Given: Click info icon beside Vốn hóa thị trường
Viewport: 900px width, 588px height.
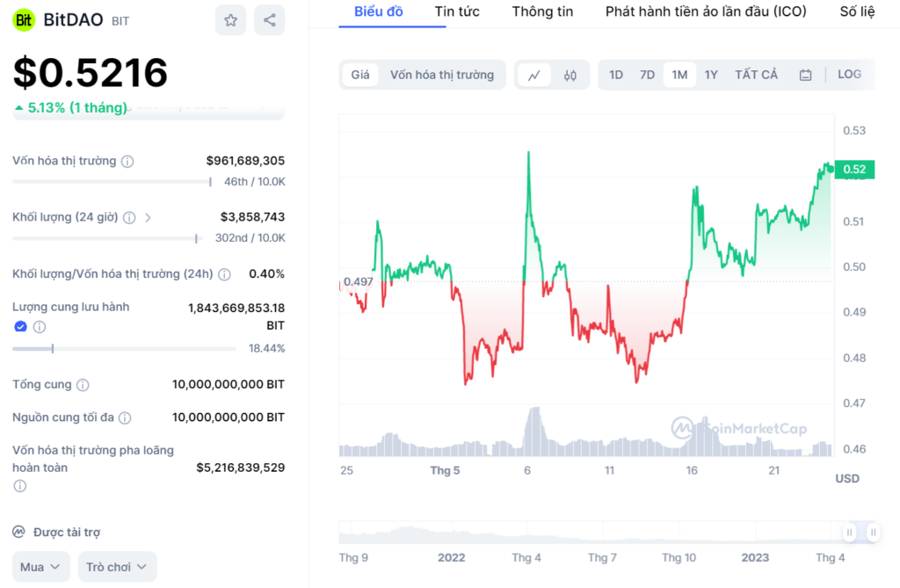Looking at the screenshot, I should [127, 162].
